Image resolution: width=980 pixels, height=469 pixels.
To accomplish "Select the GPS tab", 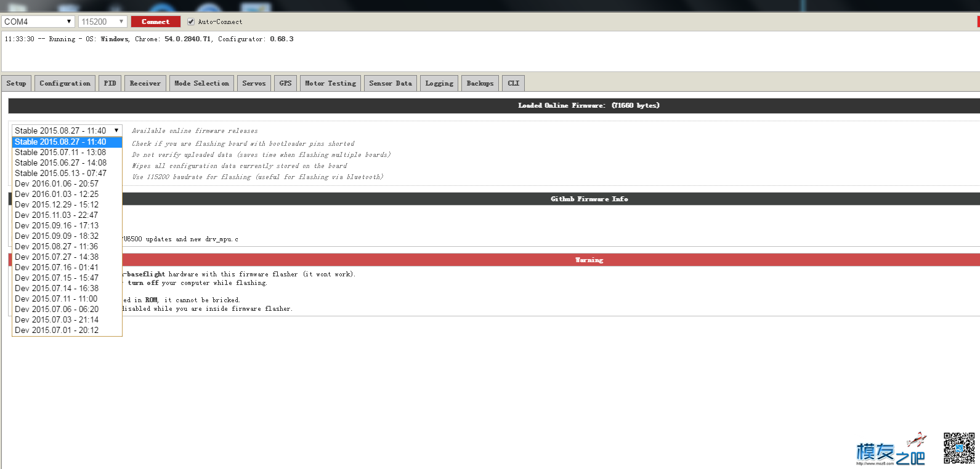I will click(286, 83).
